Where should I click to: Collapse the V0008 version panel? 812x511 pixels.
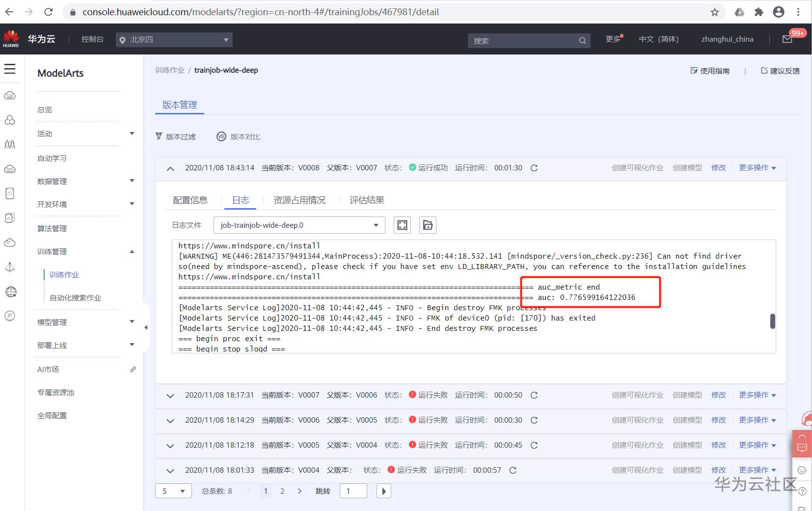pyautogui.click(x=170, y=168)
